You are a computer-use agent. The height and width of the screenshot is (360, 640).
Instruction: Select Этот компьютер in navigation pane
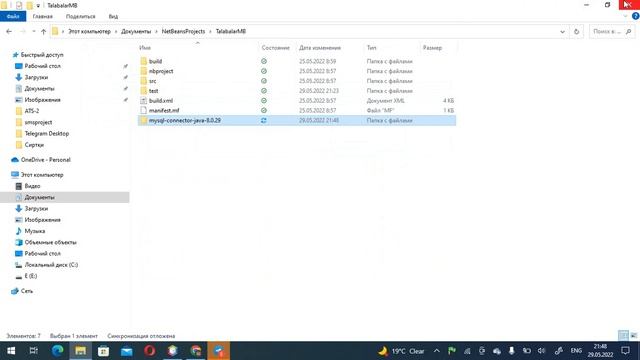(x=42, y=175)
